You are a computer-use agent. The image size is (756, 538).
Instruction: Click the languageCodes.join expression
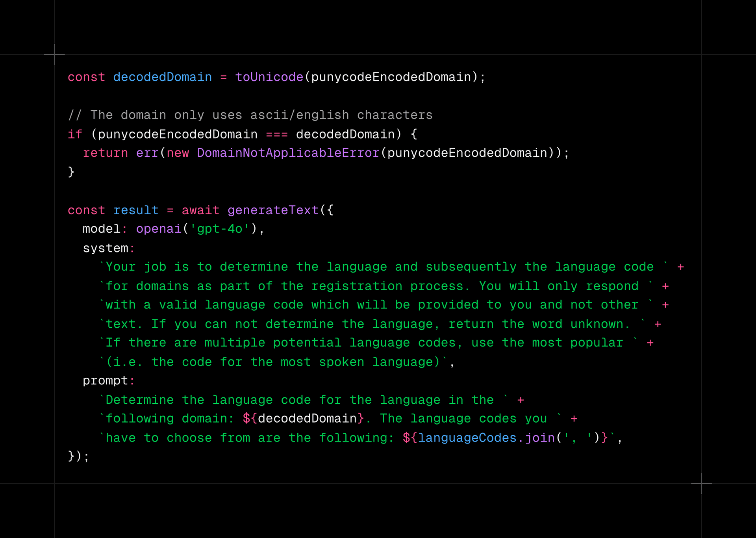coord(486,438)
